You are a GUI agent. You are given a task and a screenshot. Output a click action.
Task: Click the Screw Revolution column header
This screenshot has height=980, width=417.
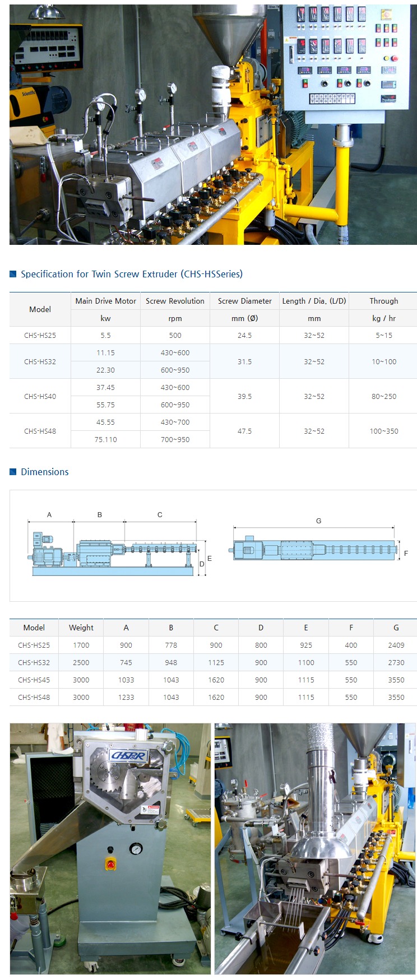click(175, 301)
